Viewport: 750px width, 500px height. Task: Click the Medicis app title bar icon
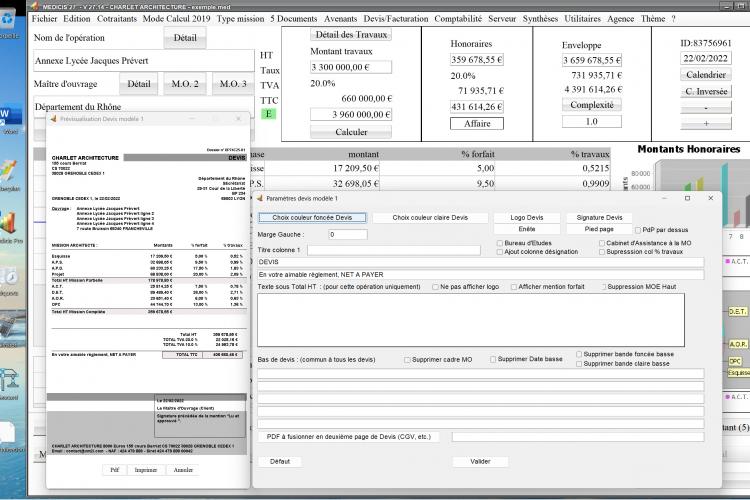pos(34,6)
